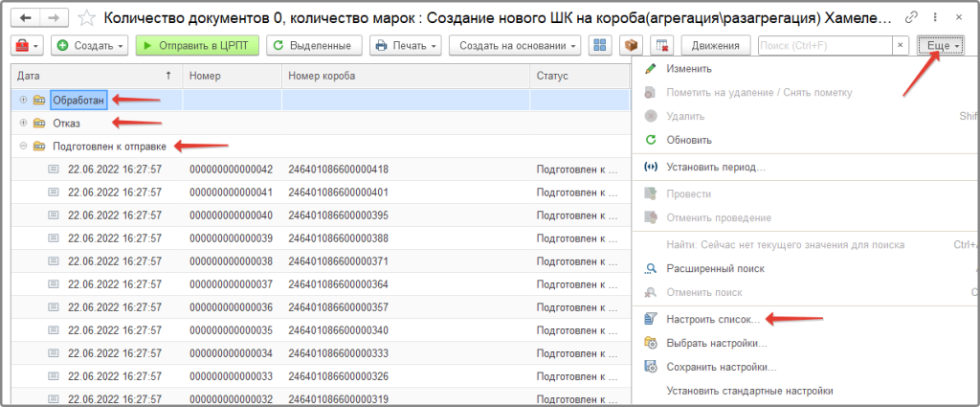Click document icon of row 000000000000033
This screenshot has width=980, height=407.
click(x=54, y=377)
